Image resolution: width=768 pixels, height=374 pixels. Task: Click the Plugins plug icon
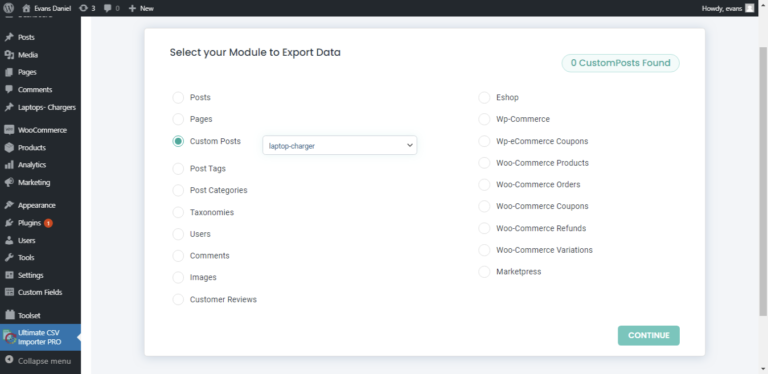point(9,223)
